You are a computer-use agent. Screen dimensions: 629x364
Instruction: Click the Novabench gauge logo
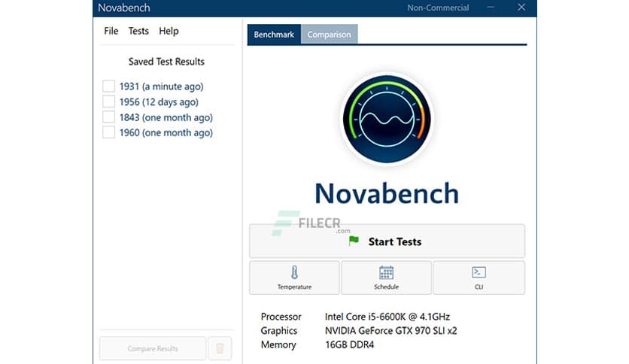point(387,119)
